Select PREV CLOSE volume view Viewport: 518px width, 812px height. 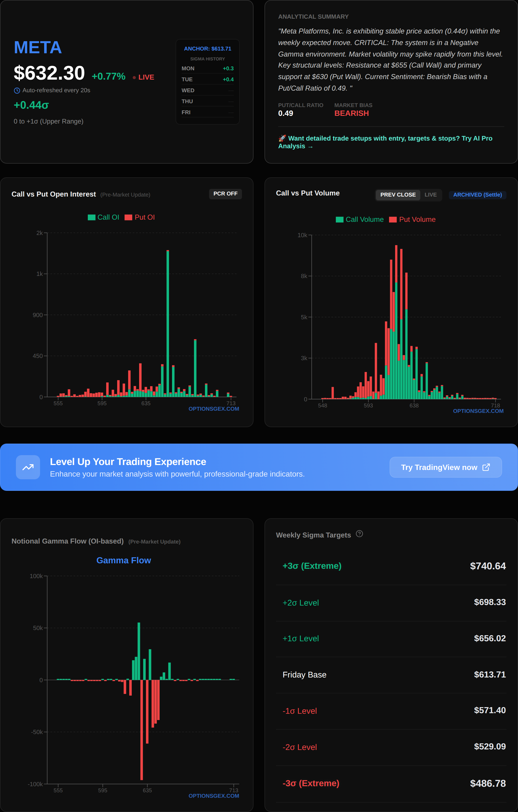click(398, 195)
